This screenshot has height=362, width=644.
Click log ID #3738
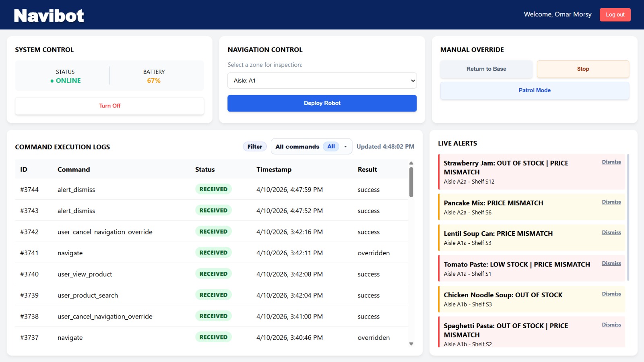point(29,316)
